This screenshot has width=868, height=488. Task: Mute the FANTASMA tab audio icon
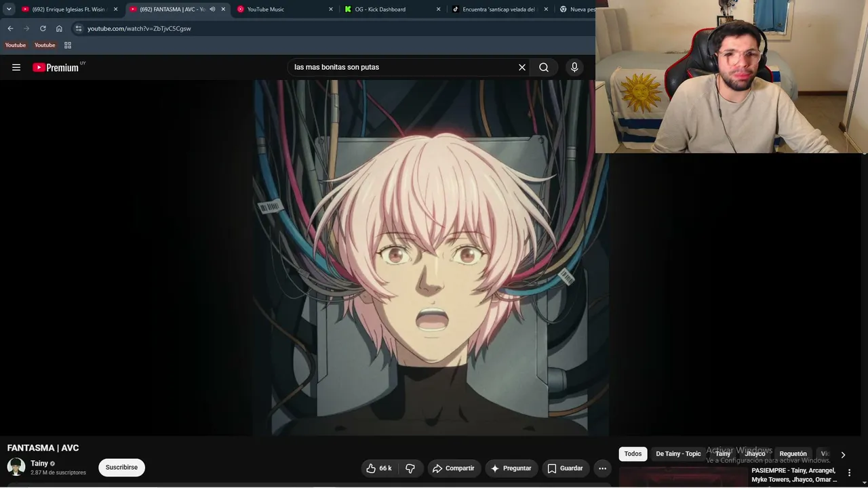point(212,9)
